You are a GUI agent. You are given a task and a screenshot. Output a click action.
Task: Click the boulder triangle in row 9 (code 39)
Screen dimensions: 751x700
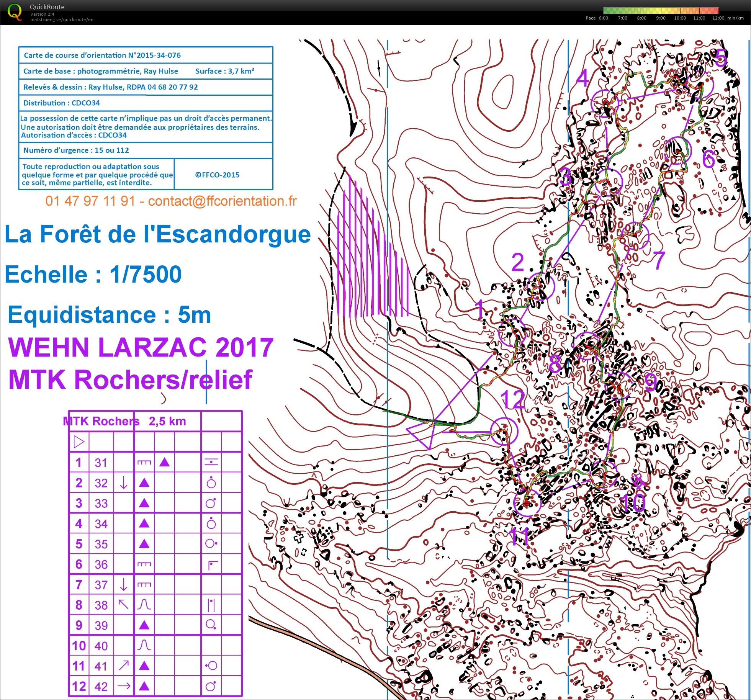tap(144, 625)
